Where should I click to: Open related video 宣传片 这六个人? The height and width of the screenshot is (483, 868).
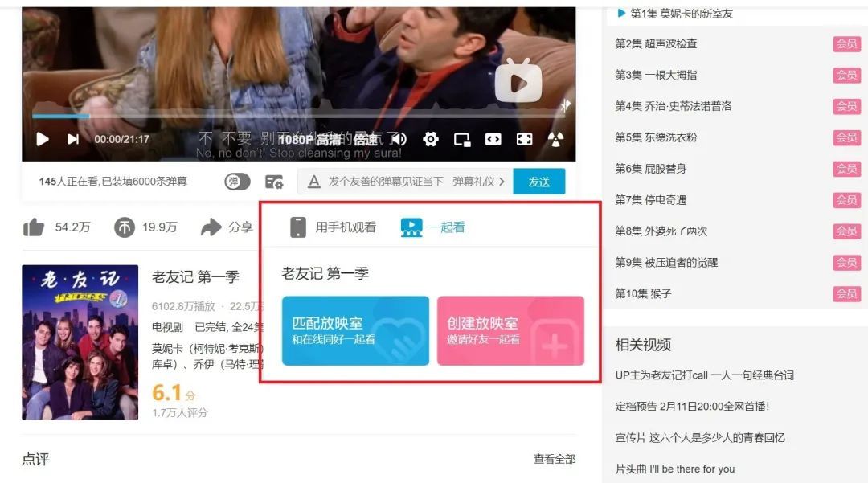(700, 438)
